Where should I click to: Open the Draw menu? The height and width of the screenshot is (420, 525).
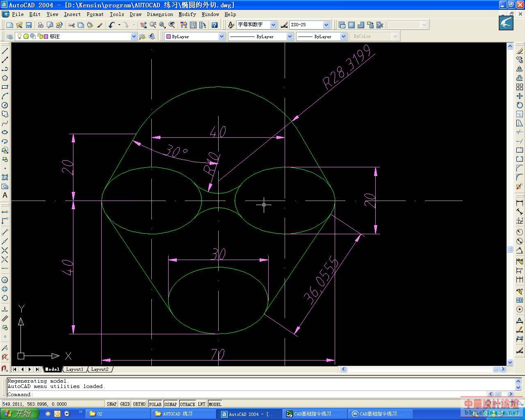click(x=135, y=14)
